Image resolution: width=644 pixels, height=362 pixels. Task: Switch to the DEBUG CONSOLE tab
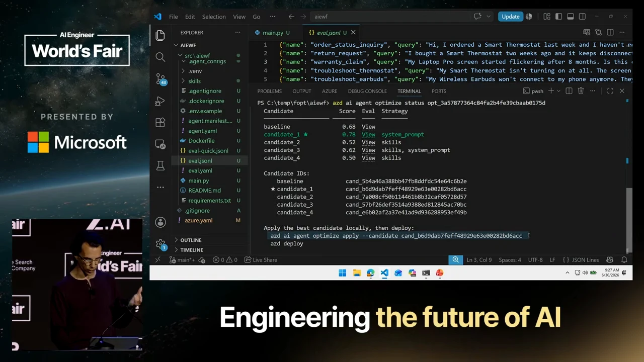(x=367, y=91)
